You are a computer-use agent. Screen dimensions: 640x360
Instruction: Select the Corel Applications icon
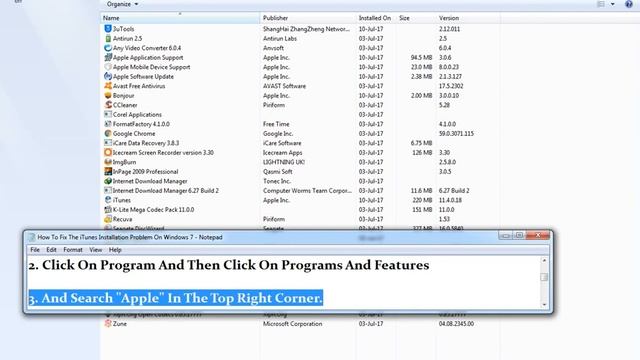108,115
